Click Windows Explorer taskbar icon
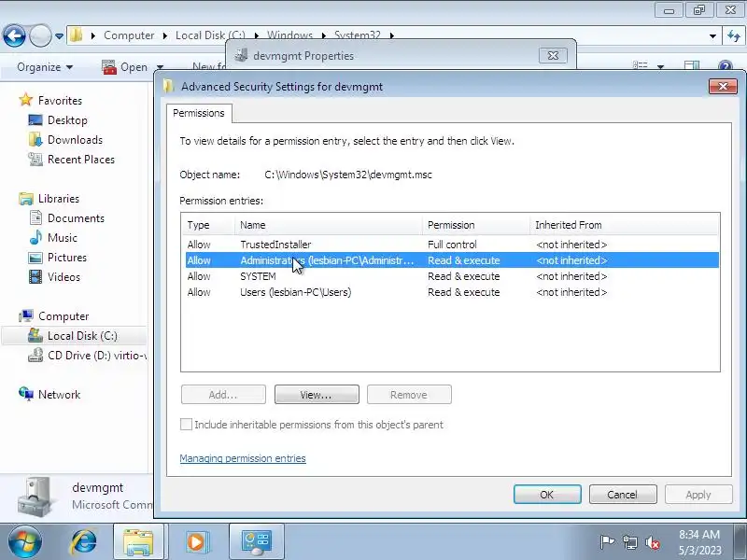Viewport: 747px width, 560px height. [138, 542]
